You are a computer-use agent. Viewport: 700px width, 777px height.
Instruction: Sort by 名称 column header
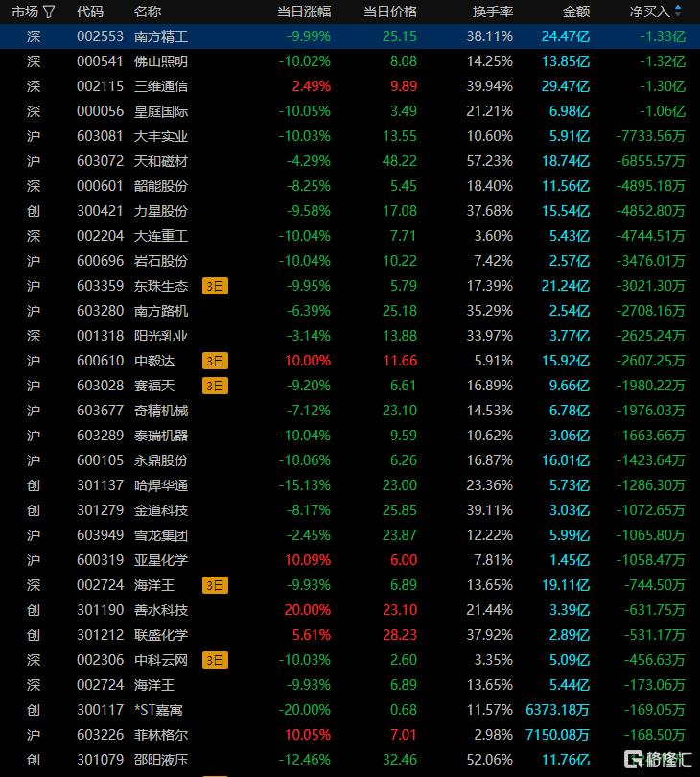(x=147, y=12)
